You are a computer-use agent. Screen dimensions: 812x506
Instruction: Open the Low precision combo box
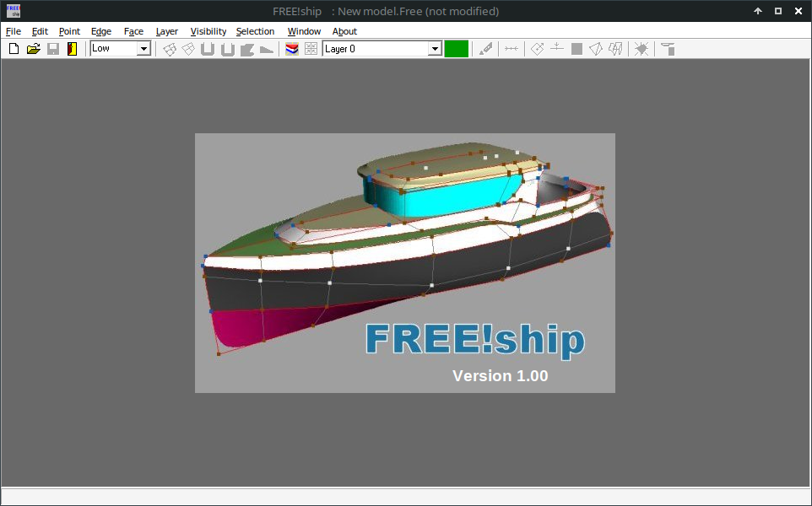click(x=120, y=49)
